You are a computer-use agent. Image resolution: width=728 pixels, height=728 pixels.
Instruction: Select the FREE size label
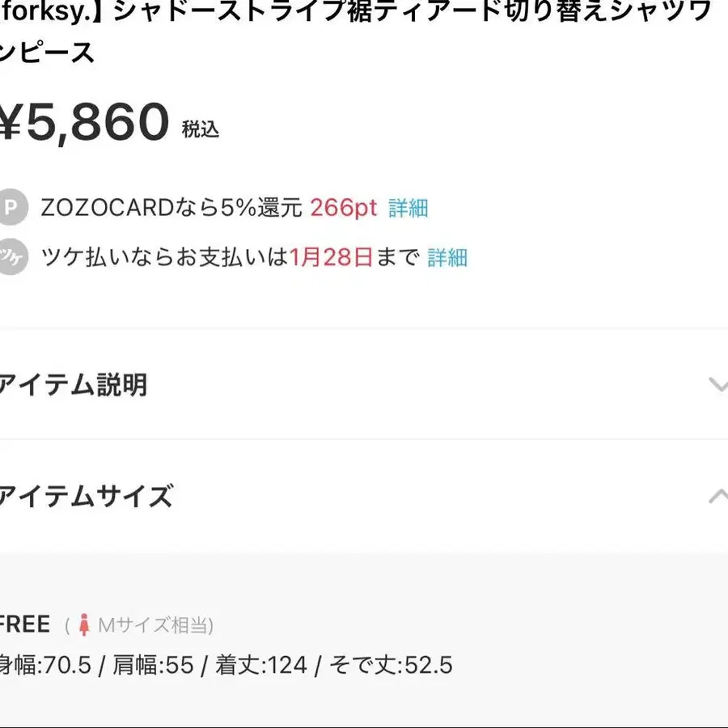24,625
